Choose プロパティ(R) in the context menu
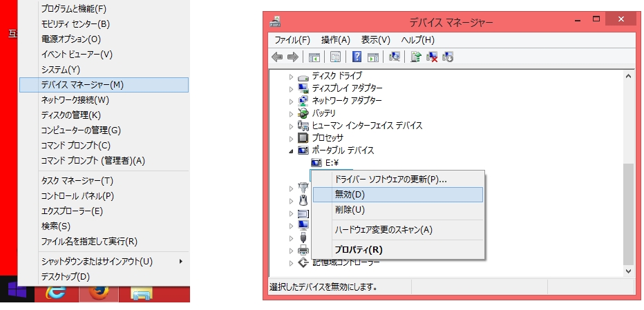644x310 pixels. pyautogui.click(x=397, y=250)
